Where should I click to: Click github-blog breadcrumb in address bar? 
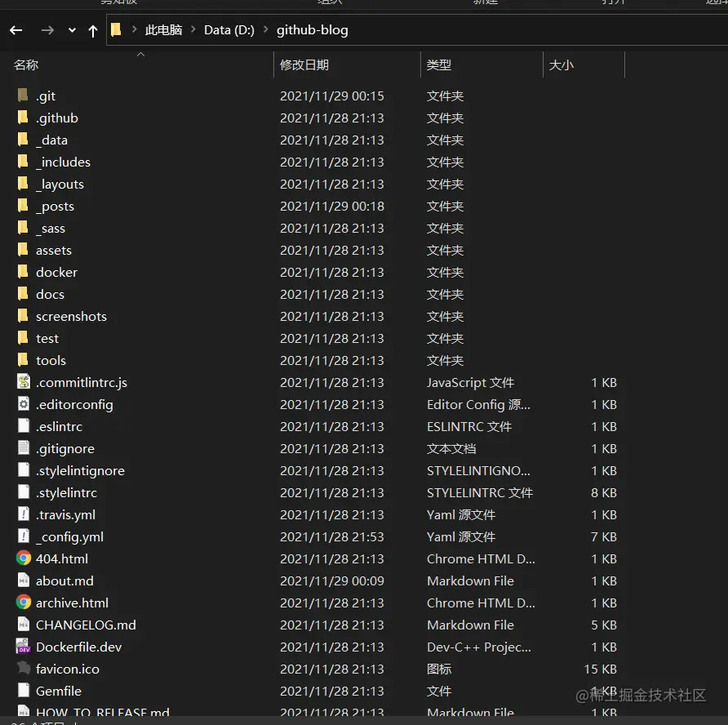coord(313,30)
